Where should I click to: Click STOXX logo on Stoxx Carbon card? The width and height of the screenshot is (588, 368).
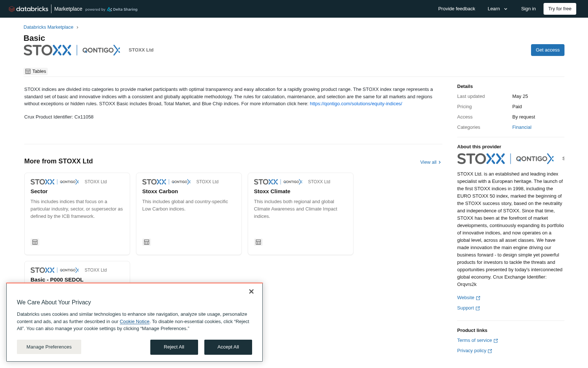(x=166, y=182)
